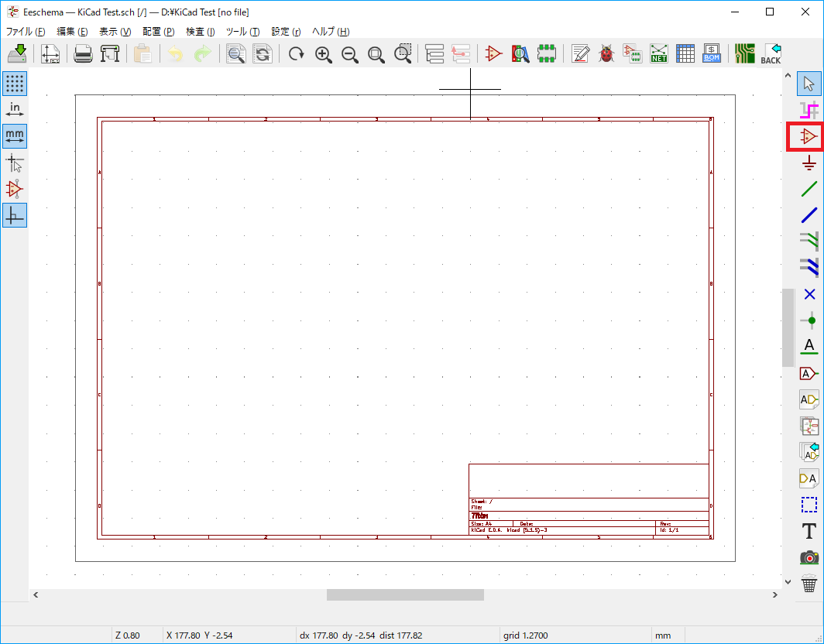Place a hierarchical label
The width and height of the screenshot is (824, 644).
(809, 399)
